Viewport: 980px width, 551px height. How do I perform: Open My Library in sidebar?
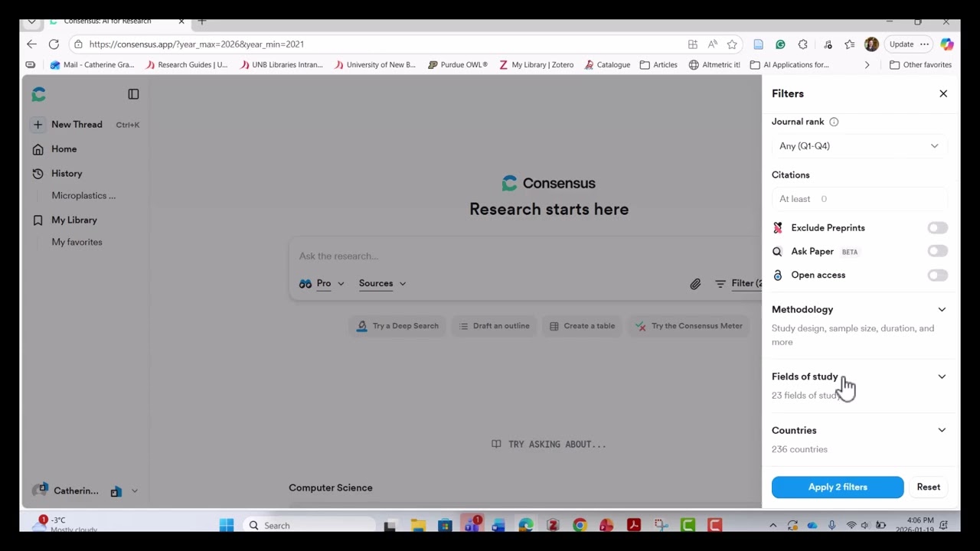74,220
